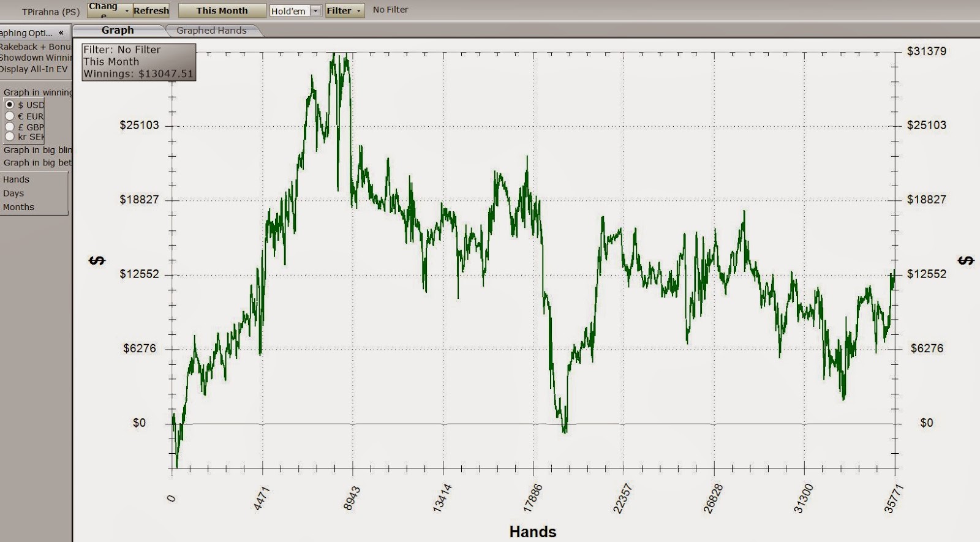Switch to the Graph tab

[118, 30]
